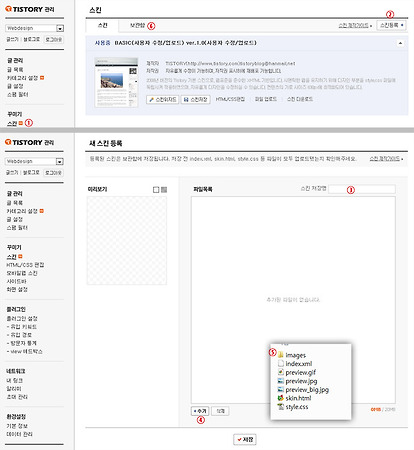Select the images folder icon
Screen dimensions: 414x450
tap(280, 355)
